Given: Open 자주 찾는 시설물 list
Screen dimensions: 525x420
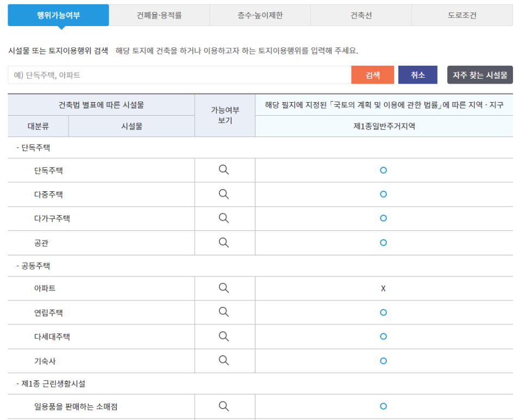Looking at the screenshot, I should pos(480,74).
